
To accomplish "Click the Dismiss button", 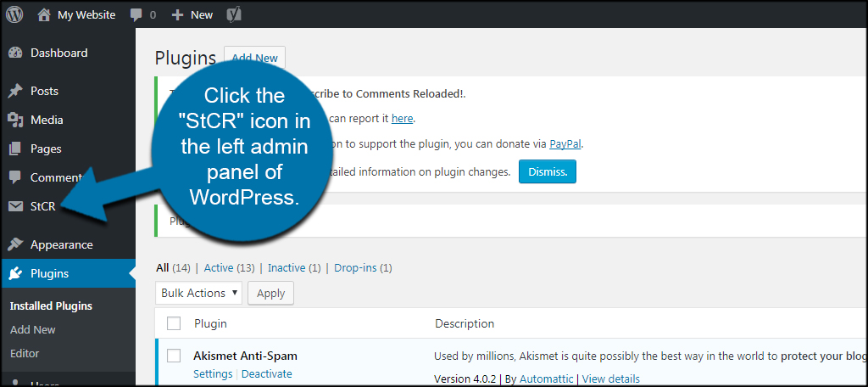I will click(548, 172).
